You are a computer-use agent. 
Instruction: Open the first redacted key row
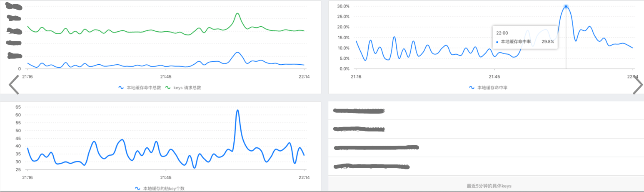[x=486, y=111]
